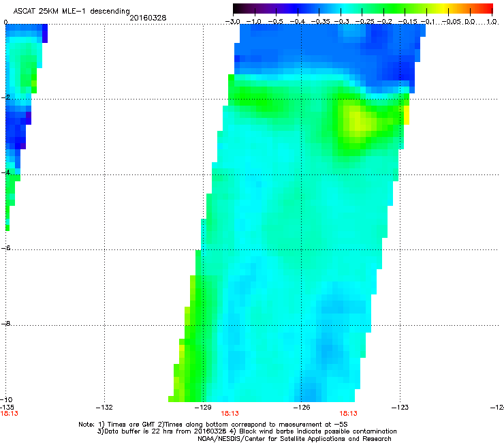
Task: Click the "-0.15" color bar label
Action: tap(407, 22)
